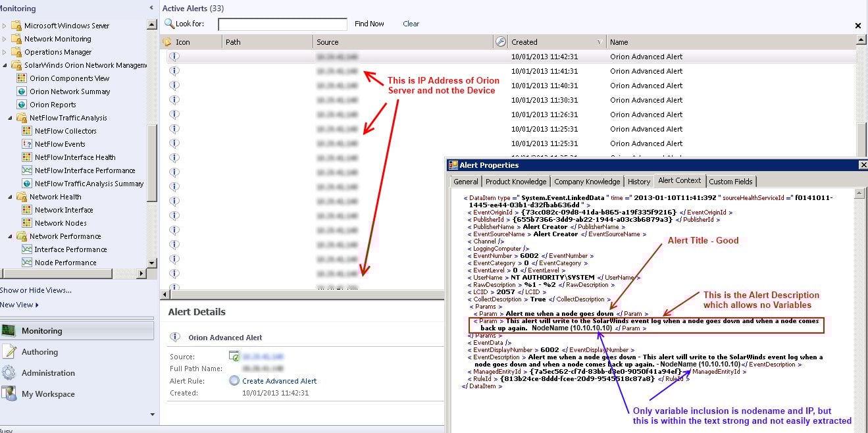Collapse the Network Performance folder
Image resolution: width=868 pixels, height=433 pixels.
[x=10, y=236]
